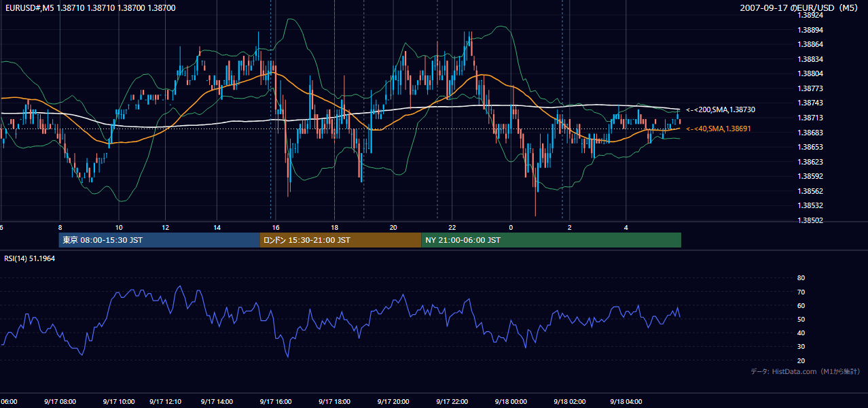The width and height of the screenshot is (868, 408).
Task: Click hour label 22 under the price chart
Action: [452, 227]
